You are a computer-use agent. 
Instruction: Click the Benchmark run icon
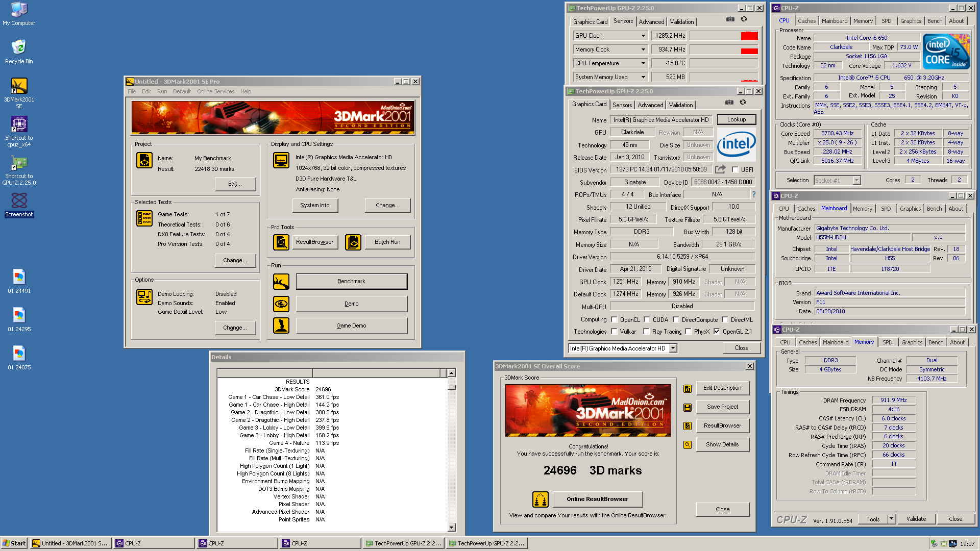(281, 282)
